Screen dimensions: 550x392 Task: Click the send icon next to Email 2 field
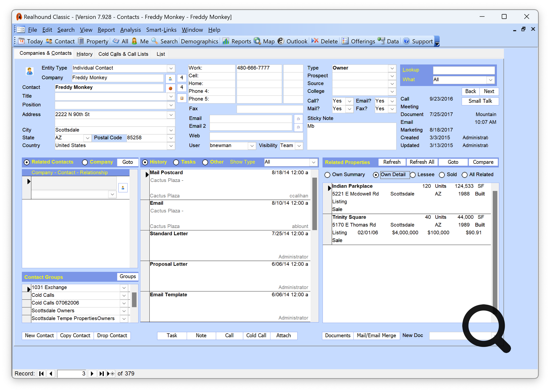pos(298,127)
